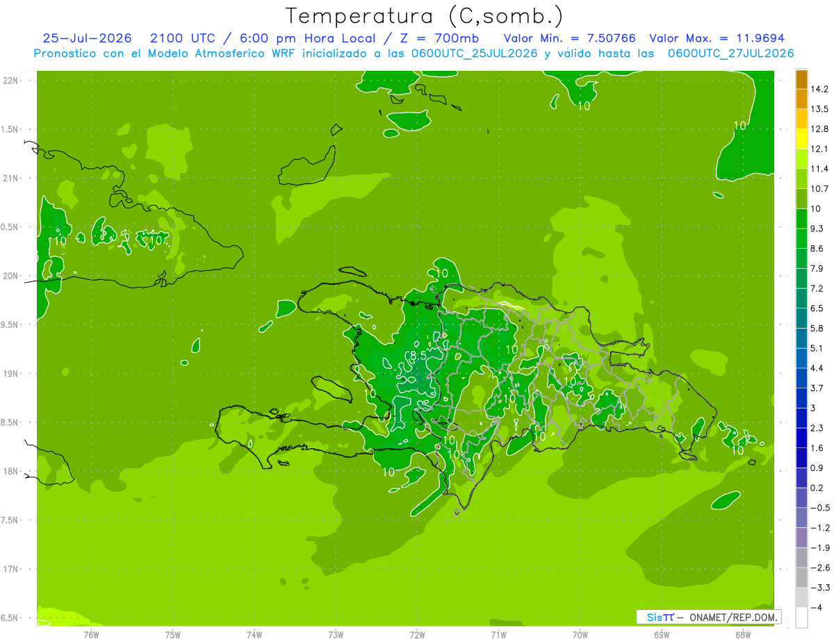
Task: Click the "19N" latitude axis label
Action: coord(10,374)
